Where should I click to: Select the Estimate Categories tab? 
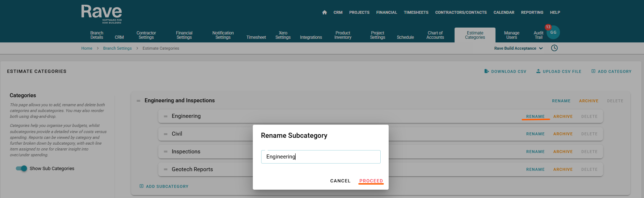(475, 35)
